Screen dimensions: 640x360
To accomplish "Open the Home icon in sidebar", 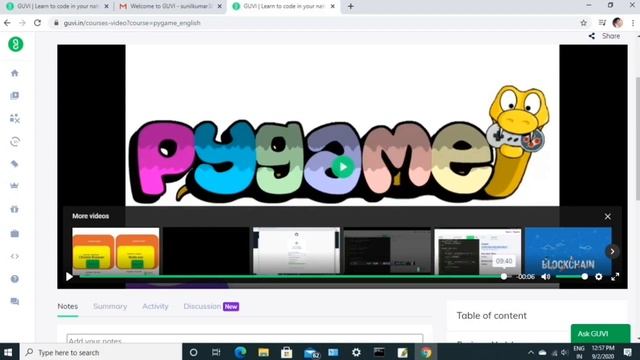I will (x=15, y=73).
